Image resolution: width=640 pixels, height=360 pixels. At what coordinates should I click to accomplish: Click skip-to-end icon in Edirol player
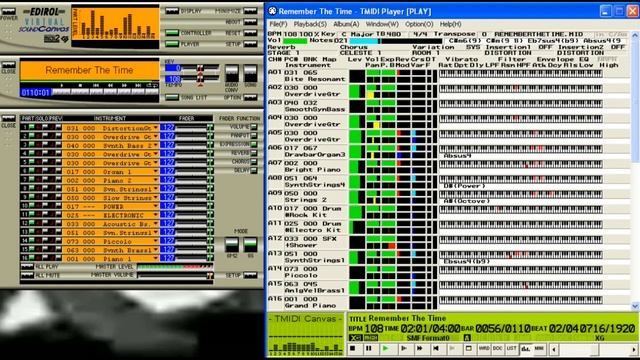(x=139, y=85)
